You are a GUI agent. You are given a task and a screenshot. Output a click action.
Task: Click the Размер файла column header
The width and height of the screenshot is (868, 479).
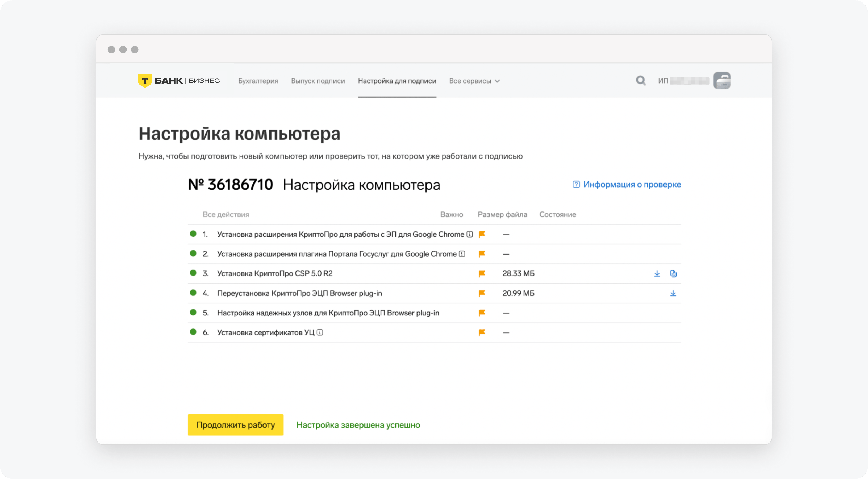(502, 214)
